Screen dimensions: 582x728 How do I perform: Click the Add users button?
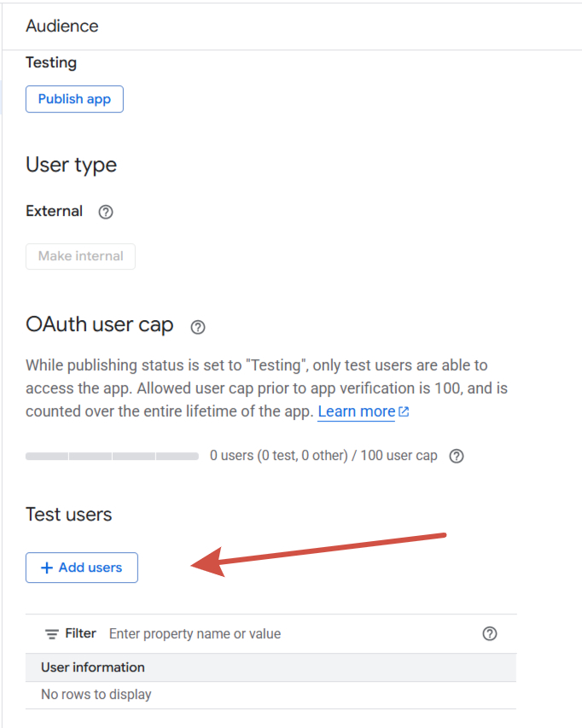(x=82, y=568)
